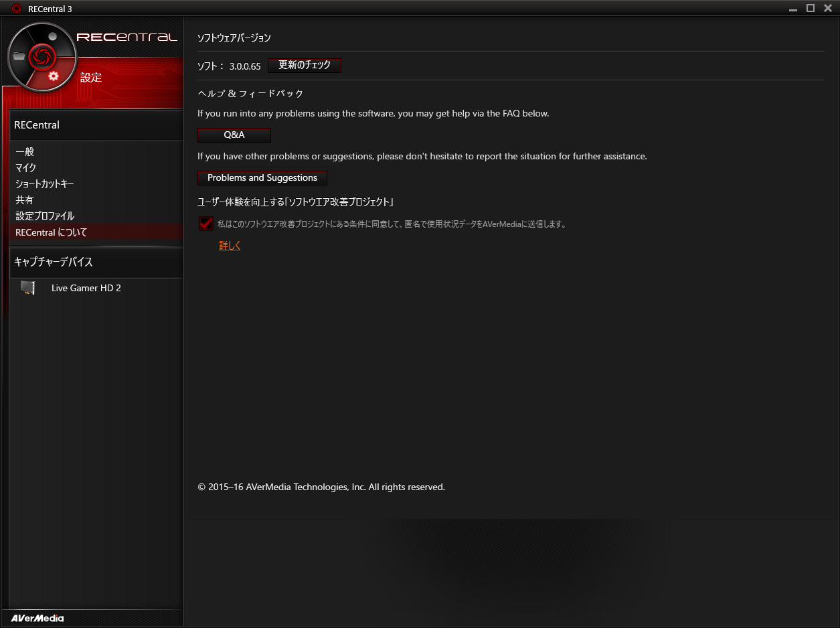Maximize the RECentral 3 window
Viewport: 840px width, 628px height.
pyautogui.click(x=810, y=8)
